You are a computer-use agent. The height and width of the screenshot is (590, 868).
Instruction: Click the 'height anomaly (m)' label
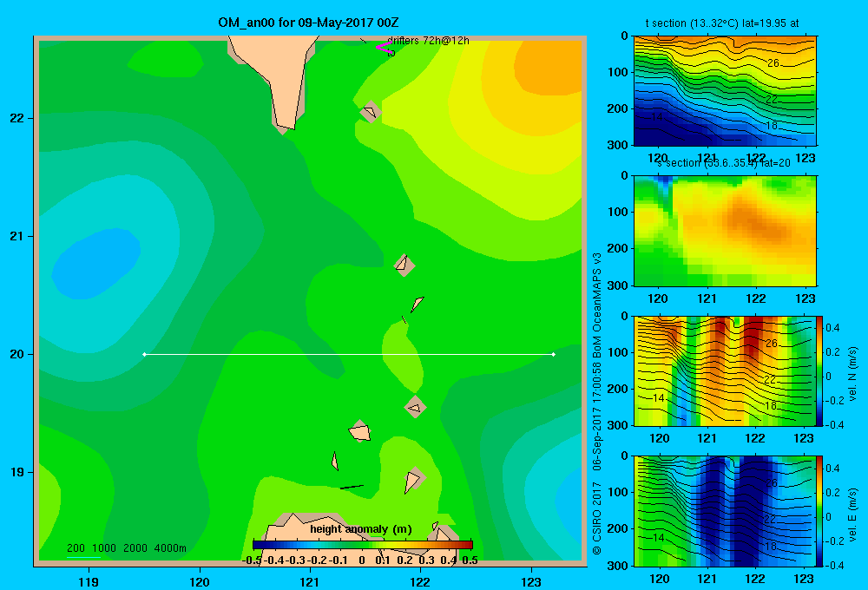coord(361,529)
